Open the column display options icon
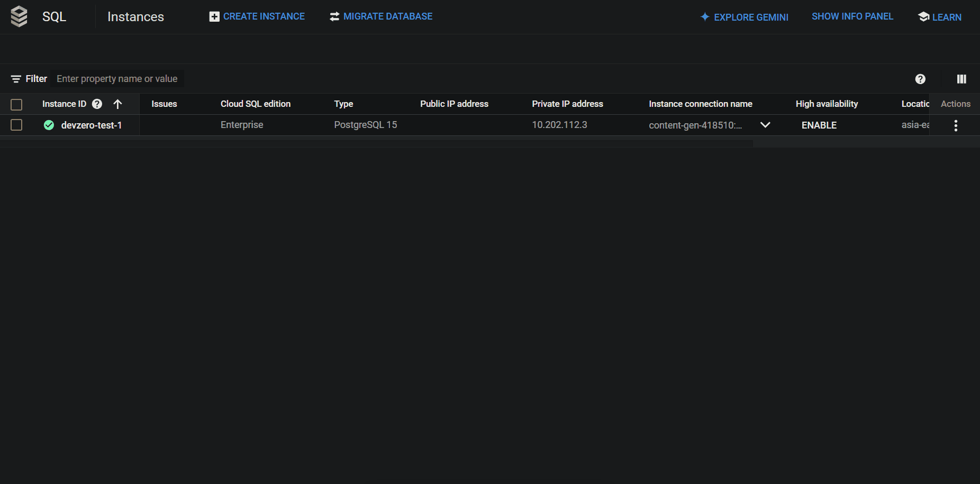 coord(961,79)
